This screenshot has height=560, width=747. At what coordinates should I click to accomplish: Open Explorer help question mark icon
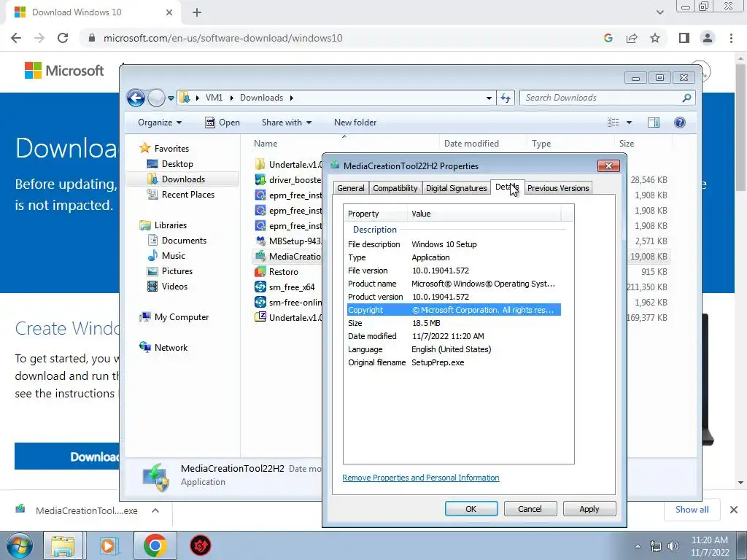coord(680,122)
